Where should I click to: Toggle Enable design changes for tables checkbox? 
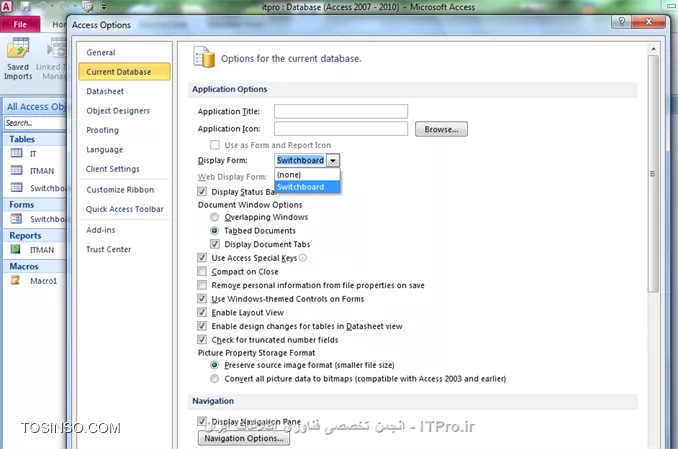[202, 326]
